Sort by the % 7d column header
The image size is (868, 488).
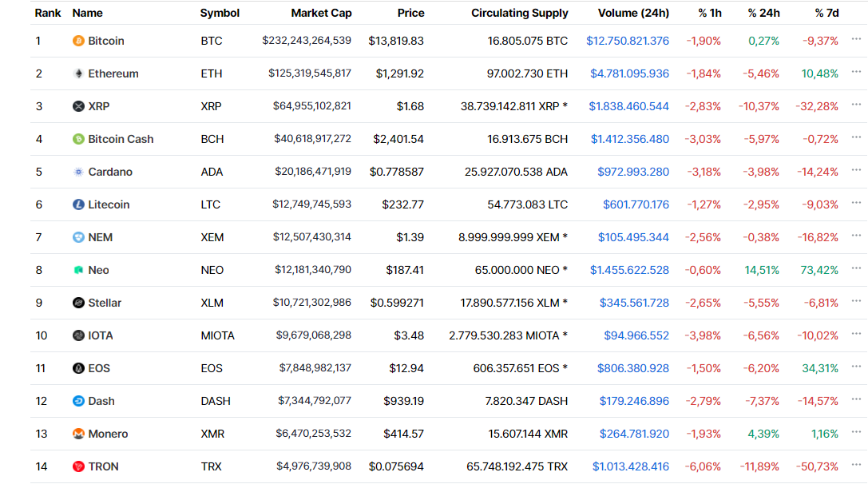tap(826, 13)
